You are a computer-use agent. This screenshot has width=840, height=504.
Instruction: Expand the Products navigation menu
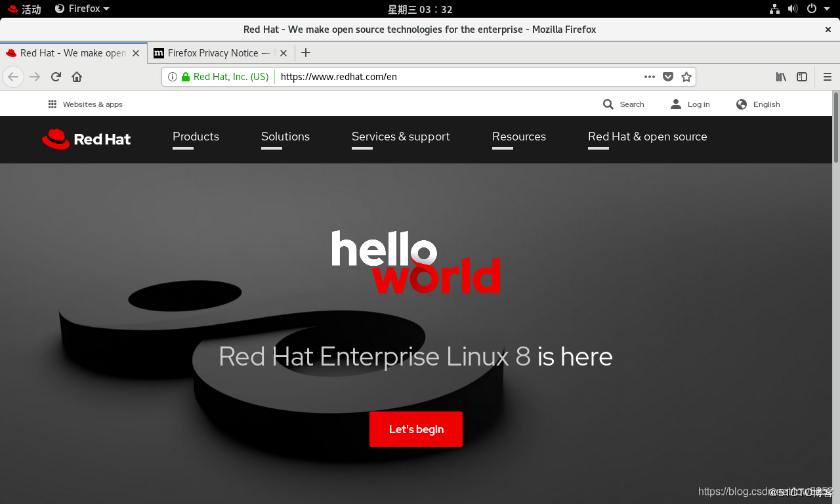pyautogui.click(x=196, y=136)
